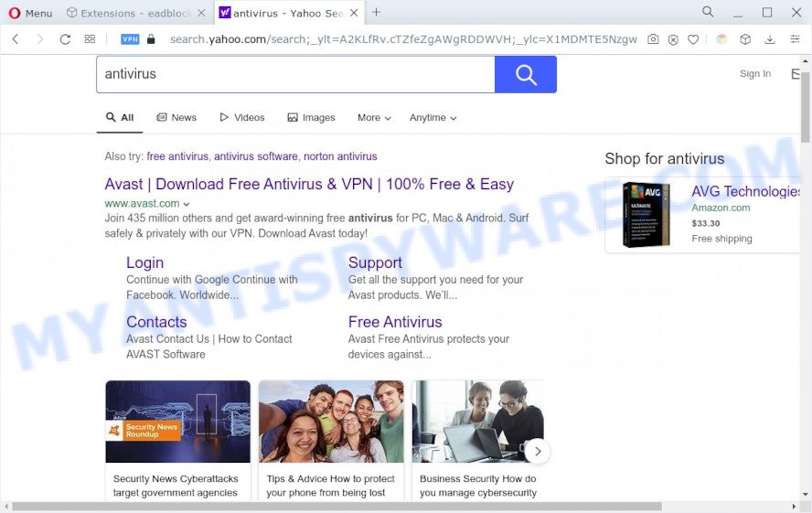Open the extensions cube icon
Viewport: 812px width, 513px height.
click(745, 39)
